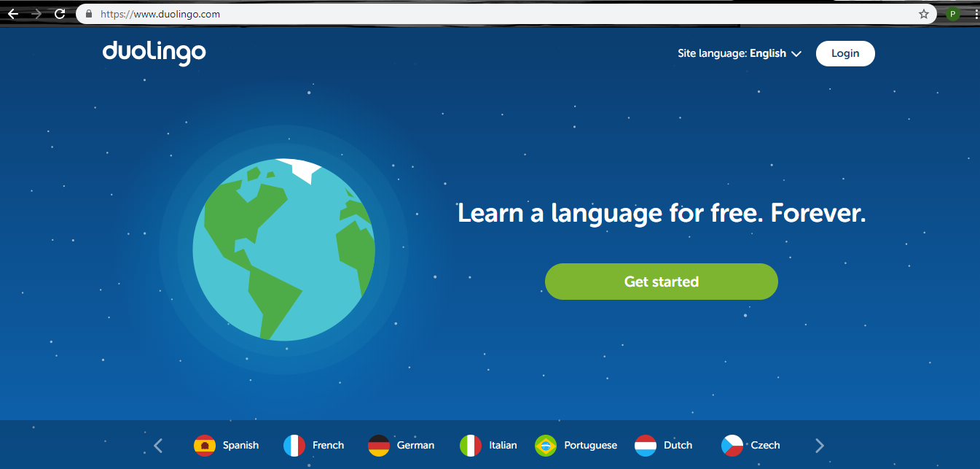This screenshot has width=980, height=469.
Task: Select the Spanish flag icon
Action: pyautogui.click(x=205, y=445)
